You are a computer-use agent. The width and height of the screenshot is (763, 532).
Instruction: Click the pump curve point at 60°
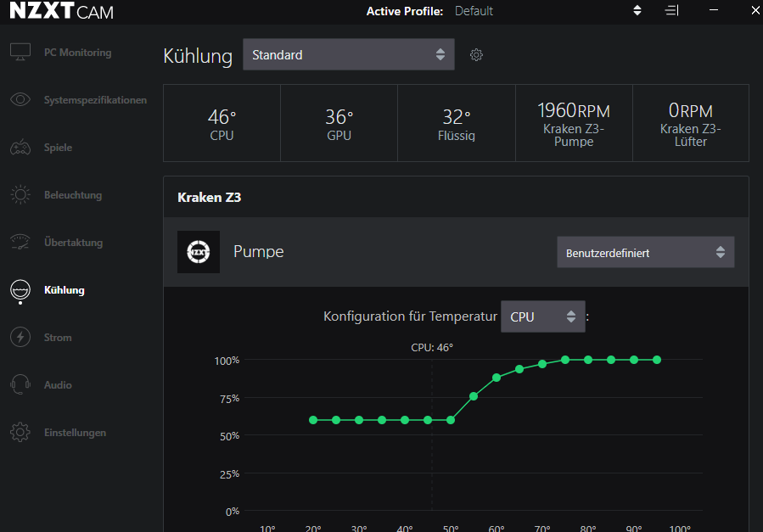(x=497, y=378)
